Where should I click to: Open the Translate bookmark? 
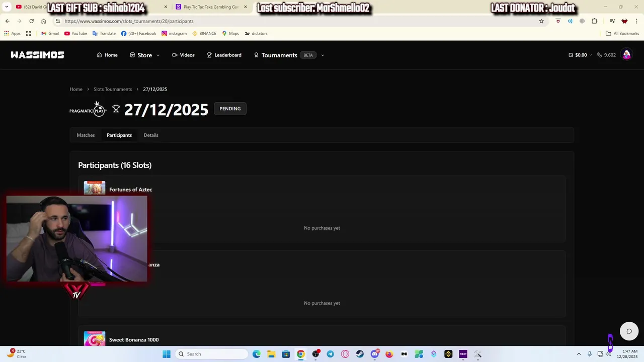[x=104, y=34]
